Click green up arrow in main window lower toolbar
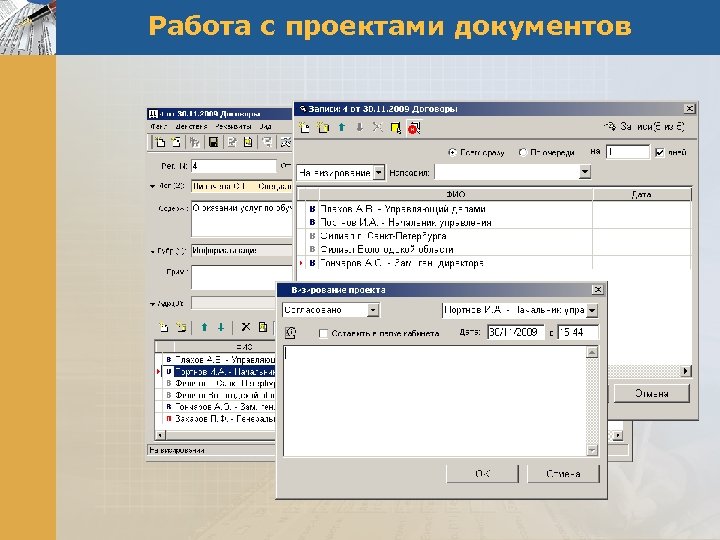 [204, 327]
